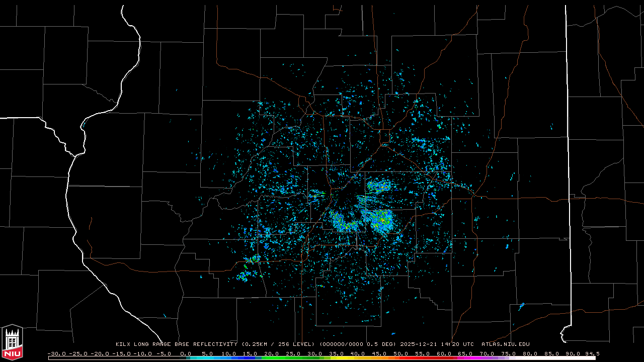Click the -30.0 label on the scale
This screenshot has width=644, height=362.
56,353
